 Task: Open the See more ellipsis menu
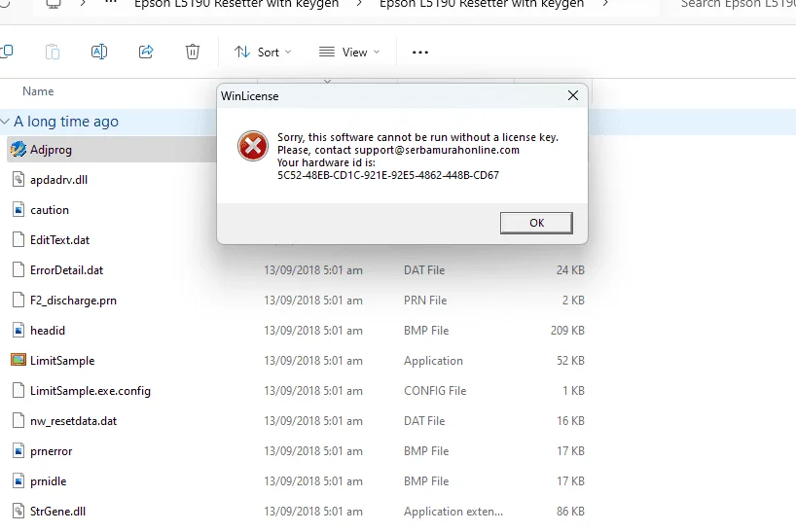[419, 53]
